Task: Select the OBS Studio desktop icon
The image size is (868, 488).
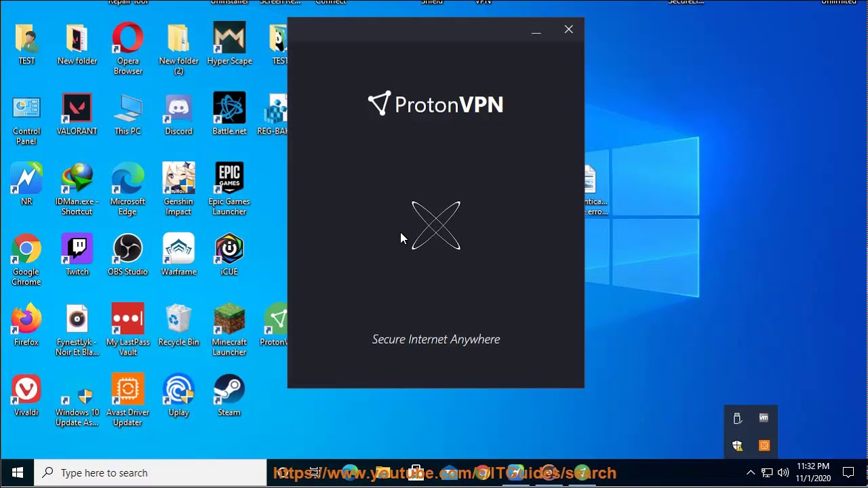Action: point(127,254)
